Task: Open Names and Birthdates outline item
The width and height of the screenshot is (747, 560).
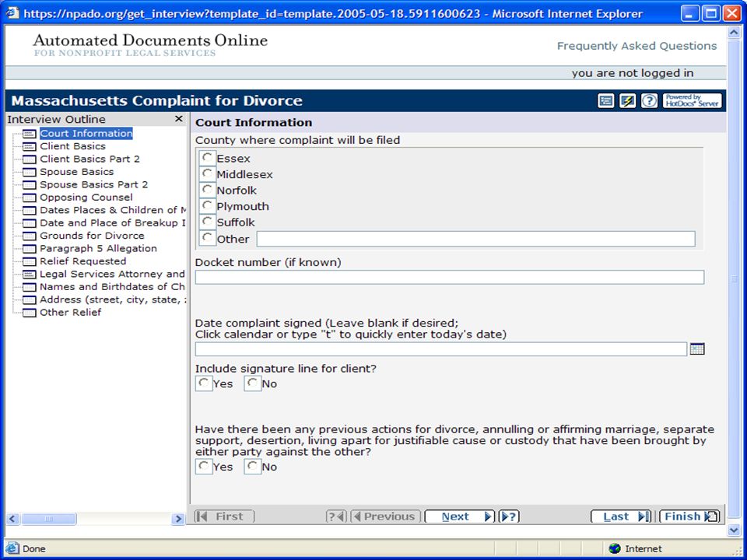Action: click(x=112, y=287)
